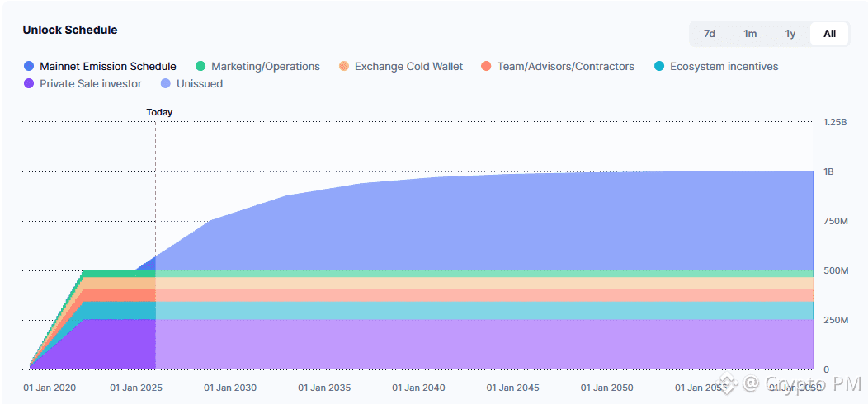Click the Marketing/Operations green legend dot
This screenshot has height=404, width=868.
(x=200, y=67)
